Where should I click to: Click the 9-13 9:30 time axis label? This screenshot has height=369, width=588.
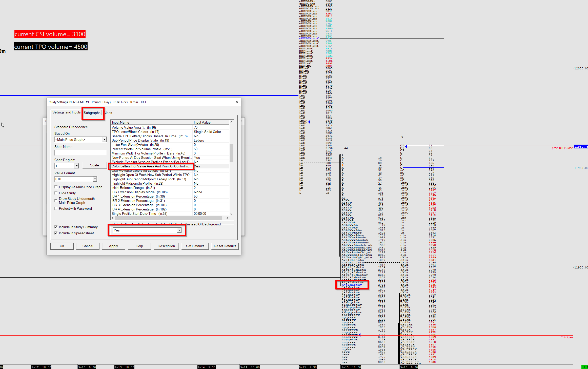click(x=87, y=367)
